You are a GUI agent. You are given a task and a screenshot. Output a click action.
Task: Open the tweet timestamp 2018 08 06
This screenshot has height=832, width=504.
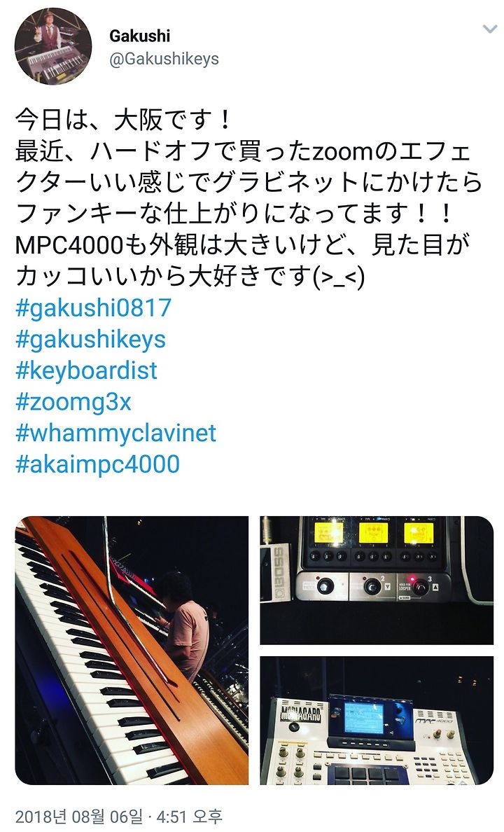(x=118, y=816)
